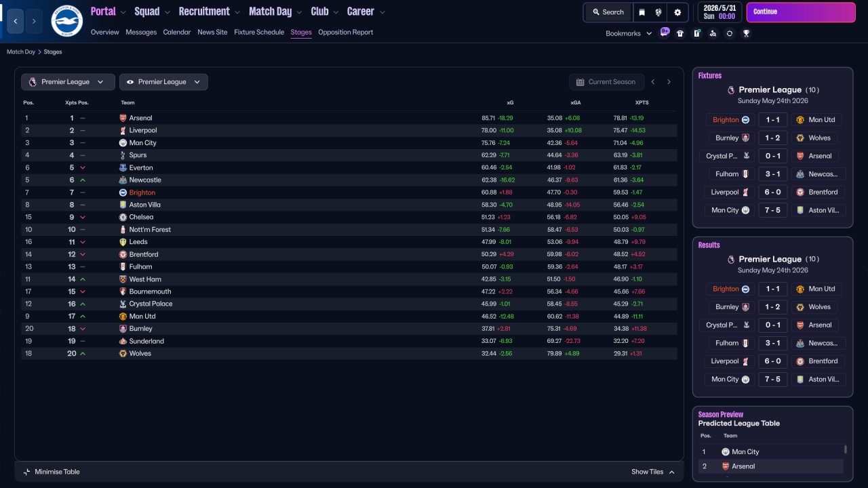The height and width of the screenshot is (488, 868).
Task: Open Arsenal team link in table
Action: (x=140, y=118)
